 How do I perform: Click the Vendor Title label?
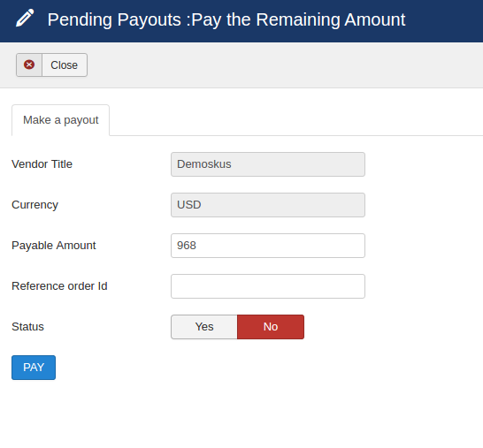[x=42, y=164]
